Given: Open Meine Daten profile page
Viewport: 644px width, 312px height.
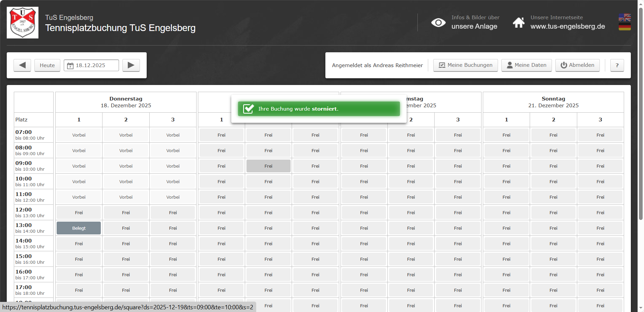Looking at the screenshot, I should tap(526, 65).
